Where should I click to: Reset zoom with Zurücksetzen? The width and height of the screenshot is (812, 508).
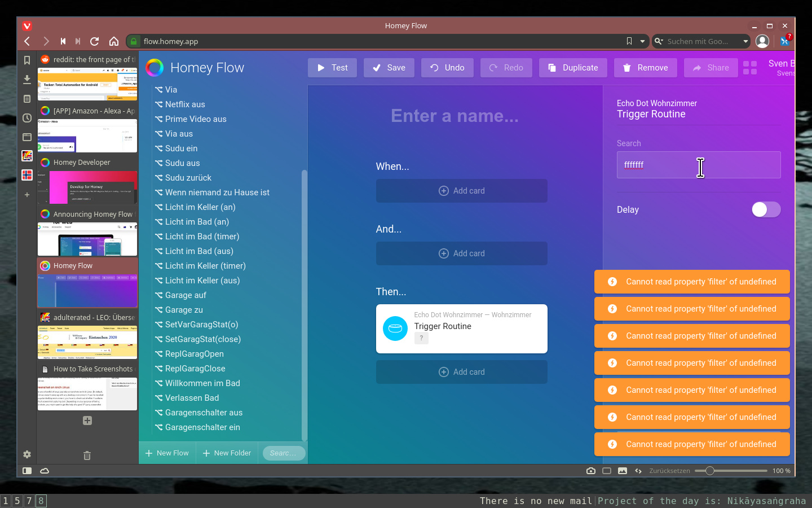[x=669, y=471]
